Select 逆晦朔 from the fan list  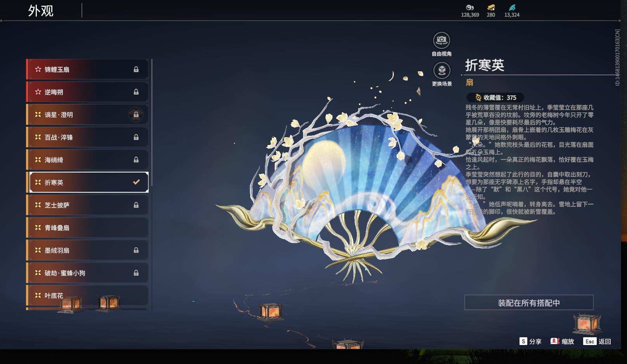[x=78, y=92]
